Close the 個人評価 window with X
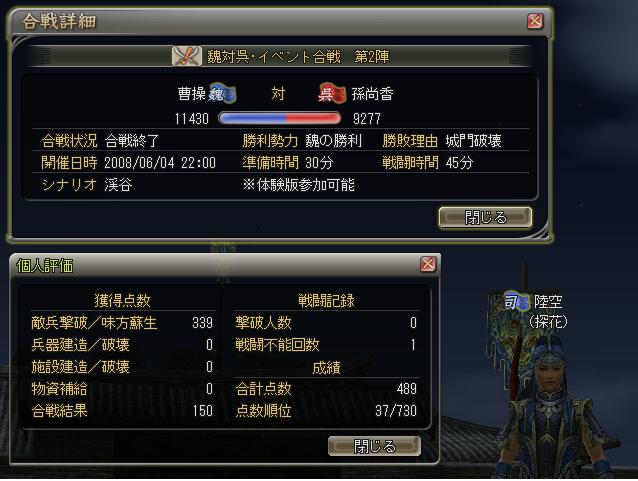638x481 pixels. [x=428, y=264]
